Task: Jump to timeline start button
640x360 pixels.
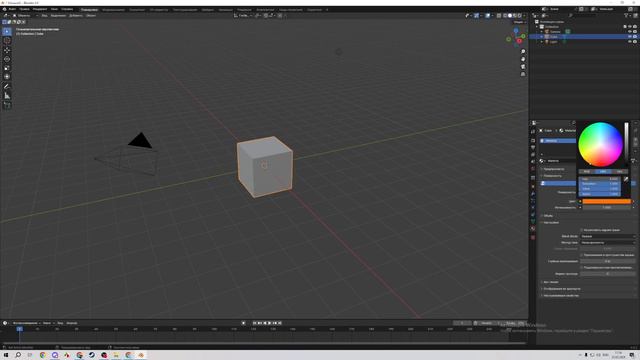Action: (x=254, y=323)
